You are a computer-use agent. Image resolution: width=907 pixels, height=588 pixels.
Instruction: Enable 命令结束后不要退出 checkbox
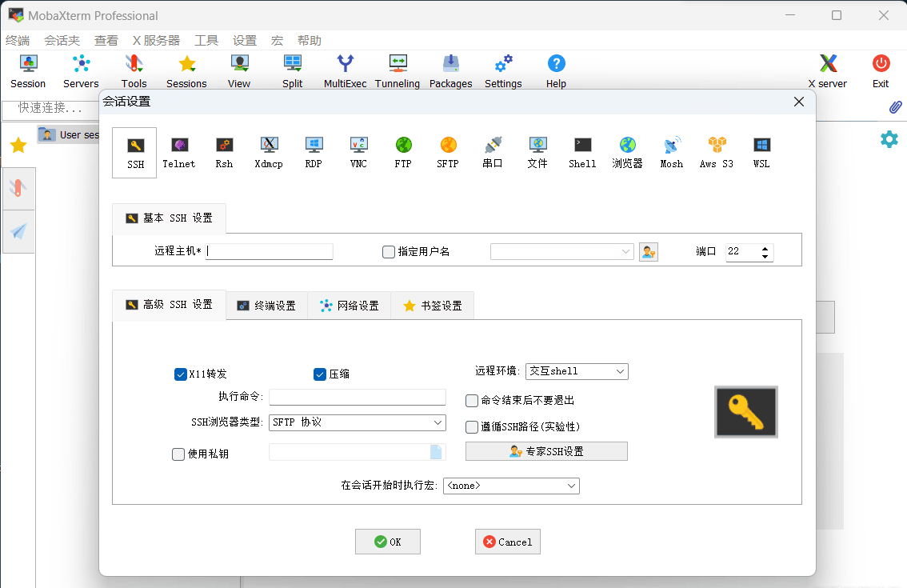tap(472, 401)
